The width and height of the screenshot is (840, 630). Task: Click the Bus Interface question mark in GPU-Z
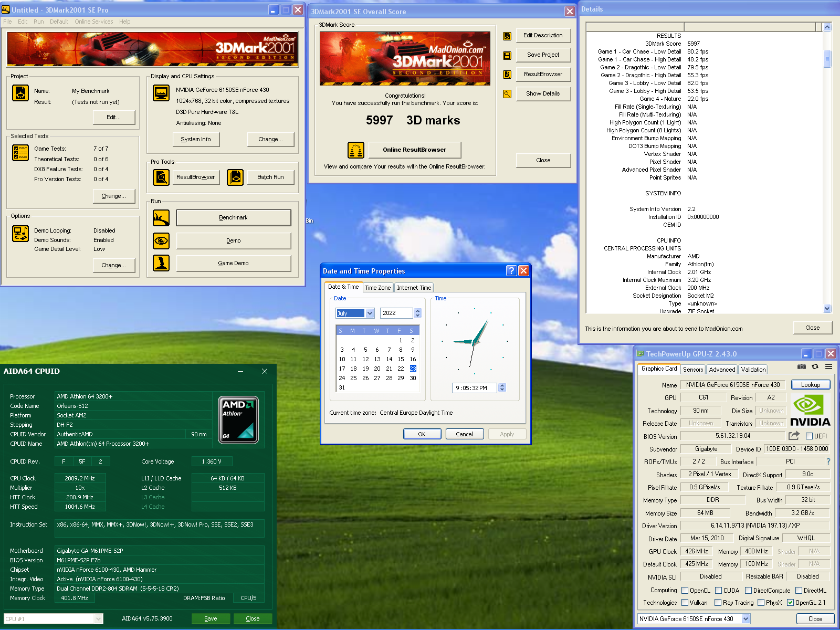click(828, 461)
